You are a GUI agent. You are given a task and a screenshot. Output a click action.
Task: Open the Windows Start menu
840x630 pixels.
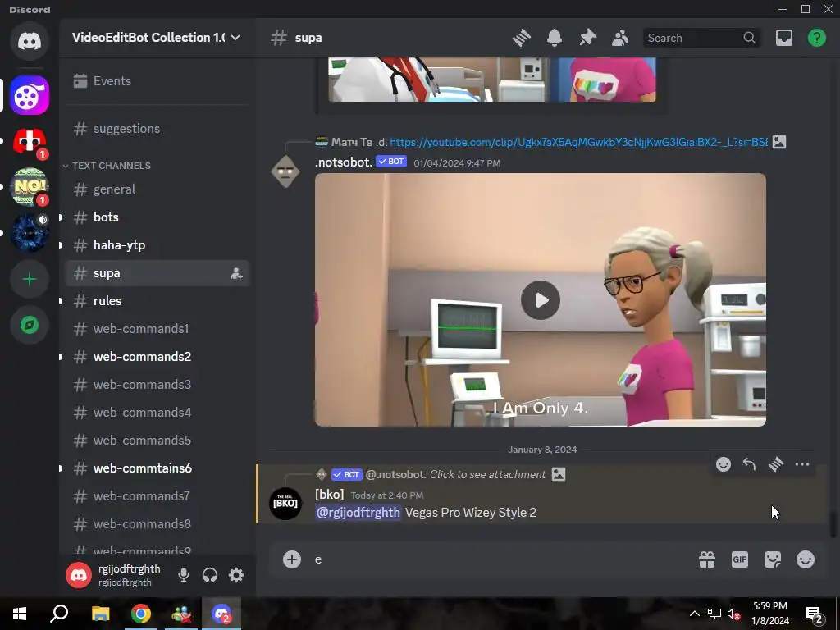click(x=20, y=614)
